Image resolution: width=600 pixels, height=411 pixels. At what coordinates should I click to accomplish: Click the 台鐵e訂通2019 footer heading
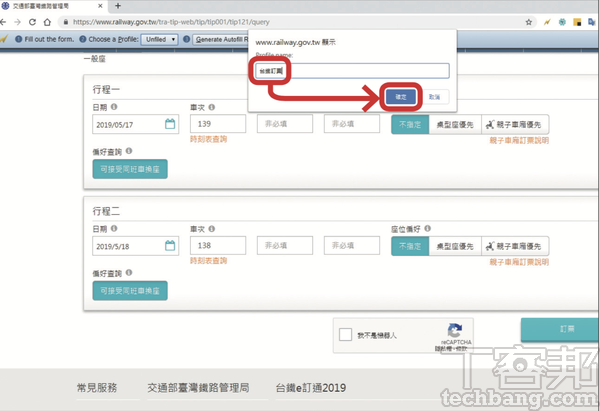(311, 388)
